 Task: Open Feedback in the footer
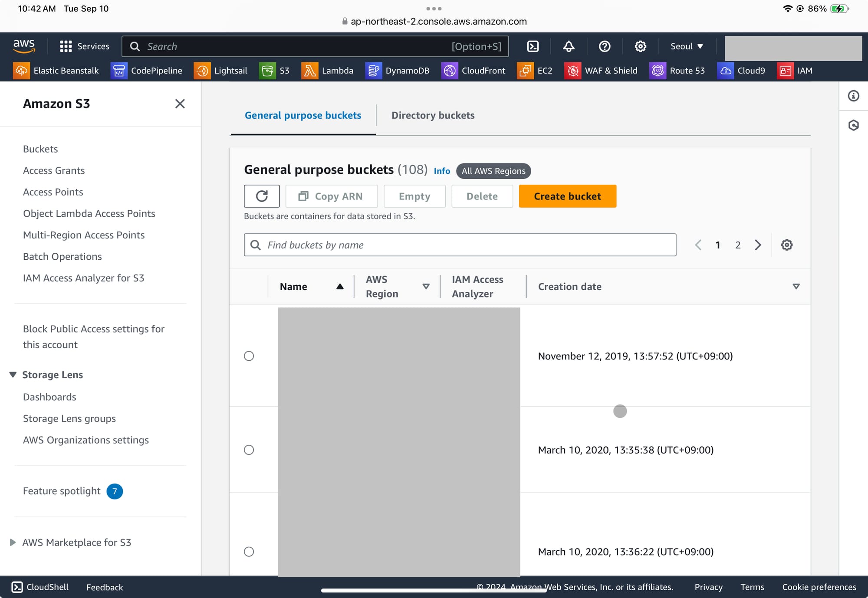click(x=105, y=588)
